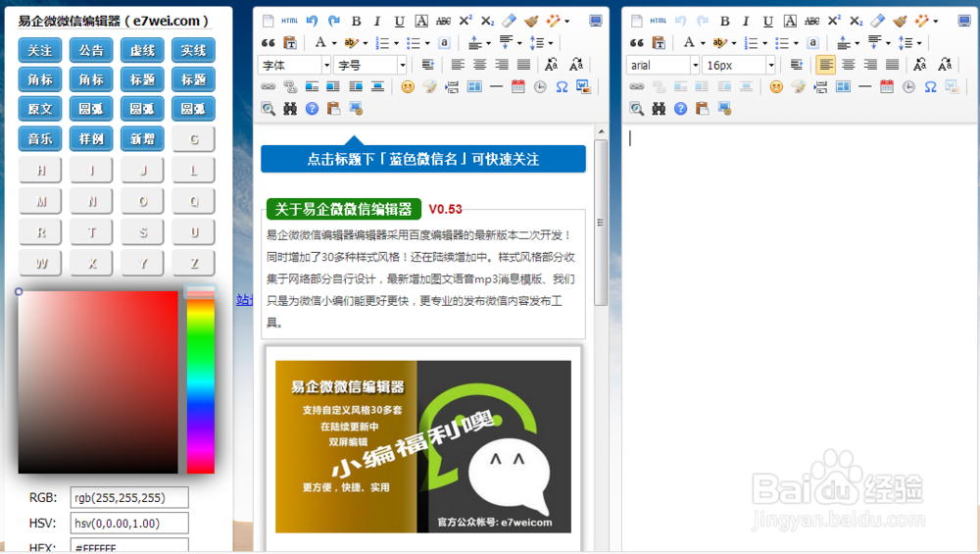Viewport: 980px width, 554px height.
Task: Click the 关注 style button
Action: tap(40, 51)
